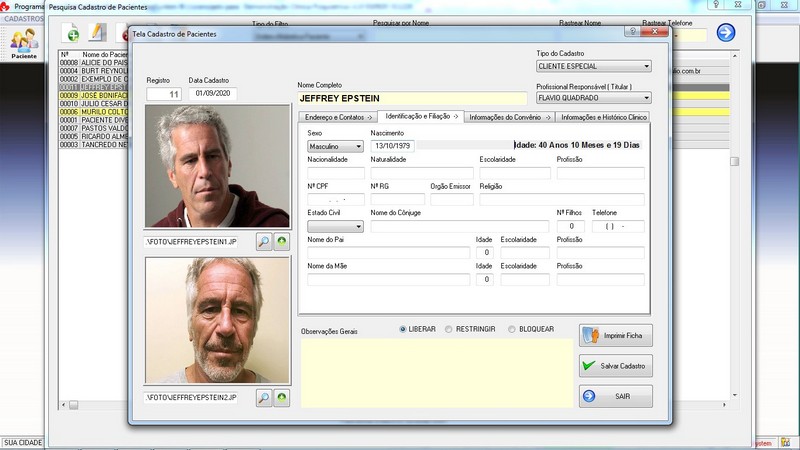Click the red heart program icon in the main title bar
Screen dimensions: 800x450
5,6
